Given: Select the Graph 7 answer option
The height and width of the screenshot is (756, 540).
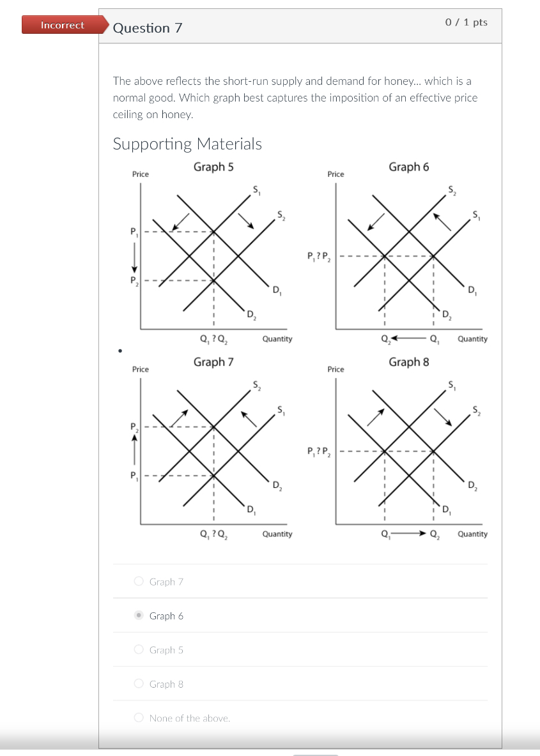Looking at the screenshot, I should [137, 582].
